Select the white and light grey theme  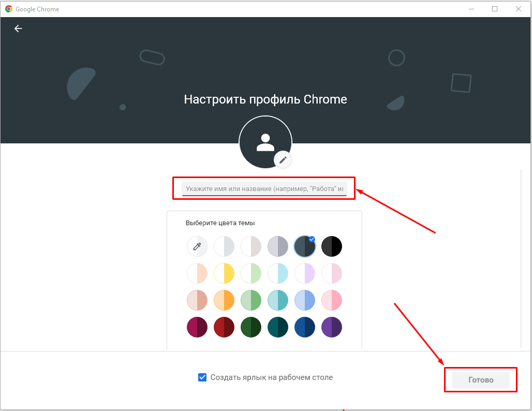[x=224, y=246]
